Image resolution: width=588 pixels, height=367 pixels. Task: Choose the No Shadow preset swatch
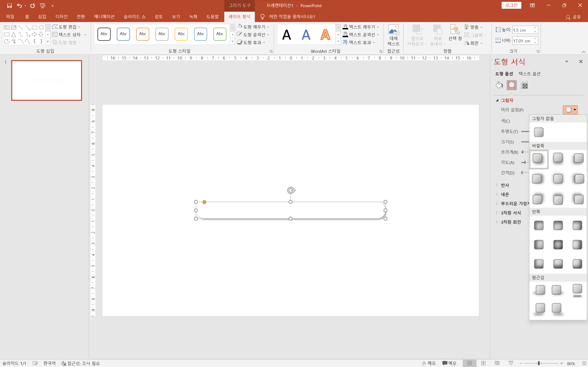point(539,132)
